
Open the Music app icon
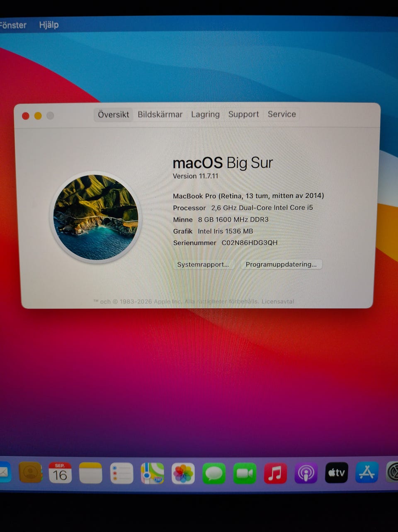(275, 473)
